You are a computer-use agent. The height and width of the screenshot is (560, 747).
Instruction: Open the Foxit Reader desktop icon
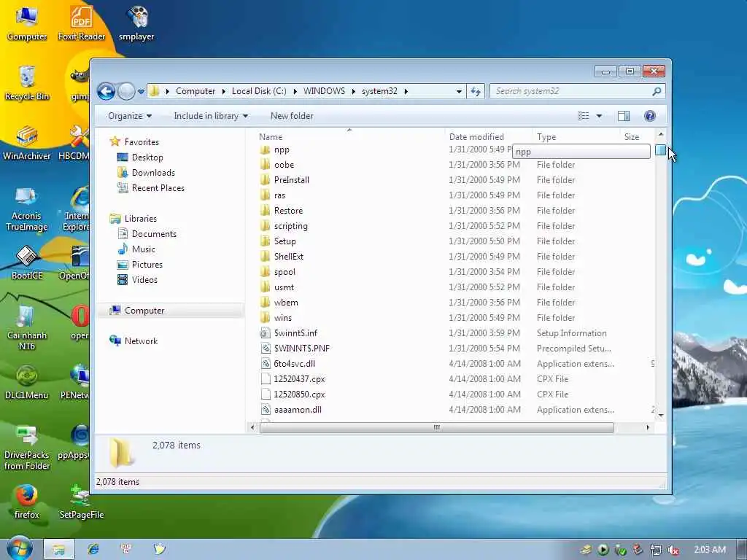82,23
